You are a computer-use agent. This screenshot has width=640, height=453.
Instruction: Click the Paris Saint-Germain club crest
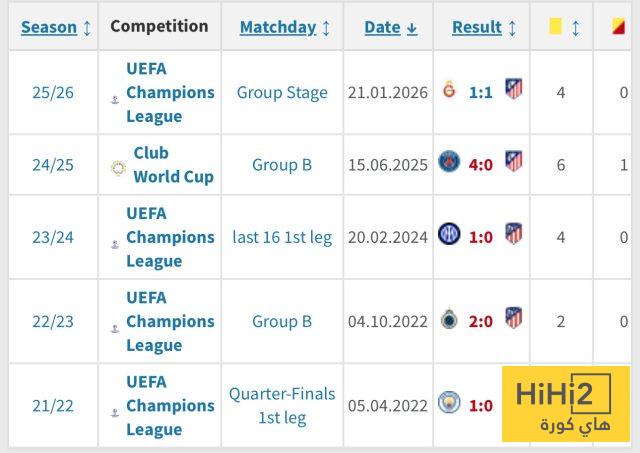(449, 162)
